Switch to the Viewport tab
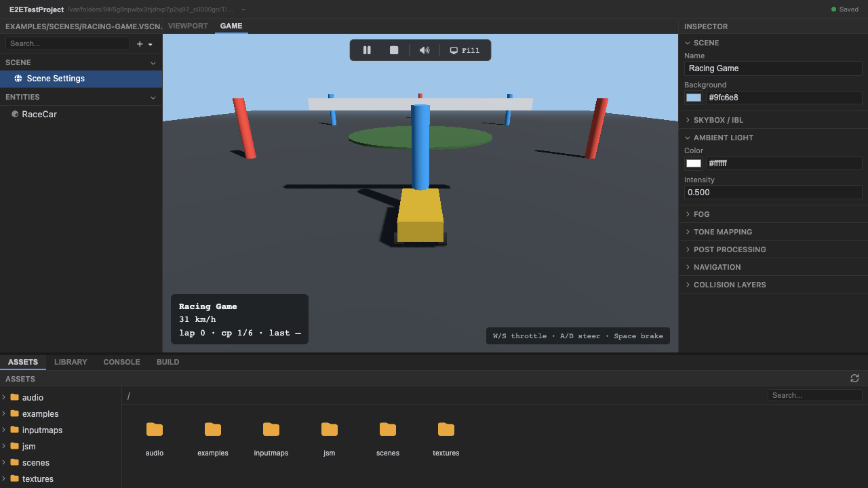This screenshot has height=488, width=868. [188, 26]
